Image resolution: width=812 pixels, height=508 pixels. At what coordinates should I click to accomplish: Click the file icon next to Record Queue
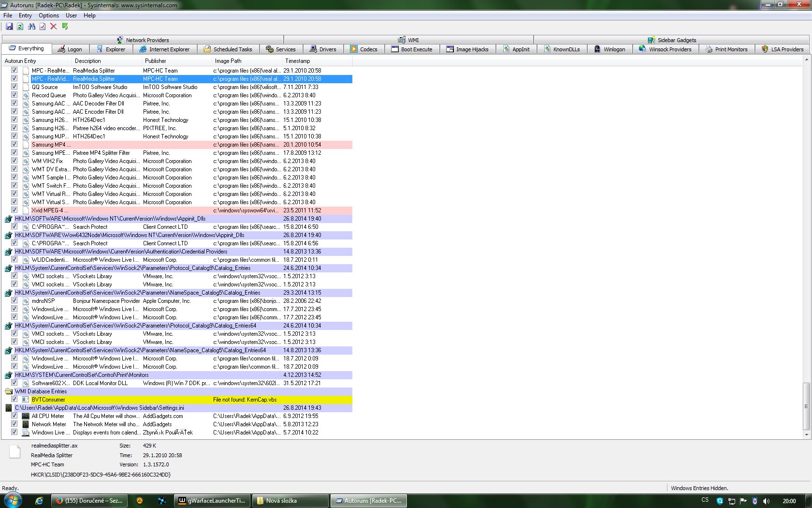click(26, 95)
